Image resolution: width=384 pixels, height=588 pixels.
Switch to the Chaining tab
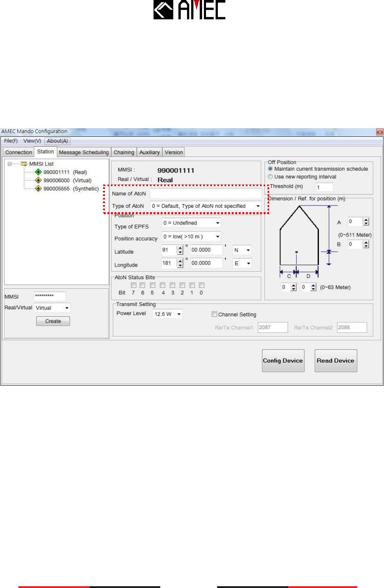click(x=124, y=152)
